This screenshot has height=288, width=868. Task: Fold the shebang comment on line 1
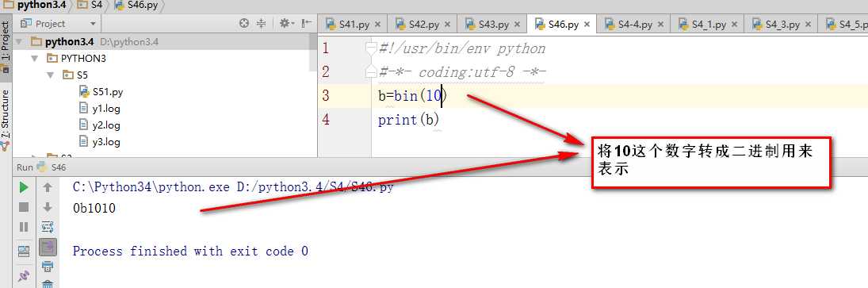[371, 48]
